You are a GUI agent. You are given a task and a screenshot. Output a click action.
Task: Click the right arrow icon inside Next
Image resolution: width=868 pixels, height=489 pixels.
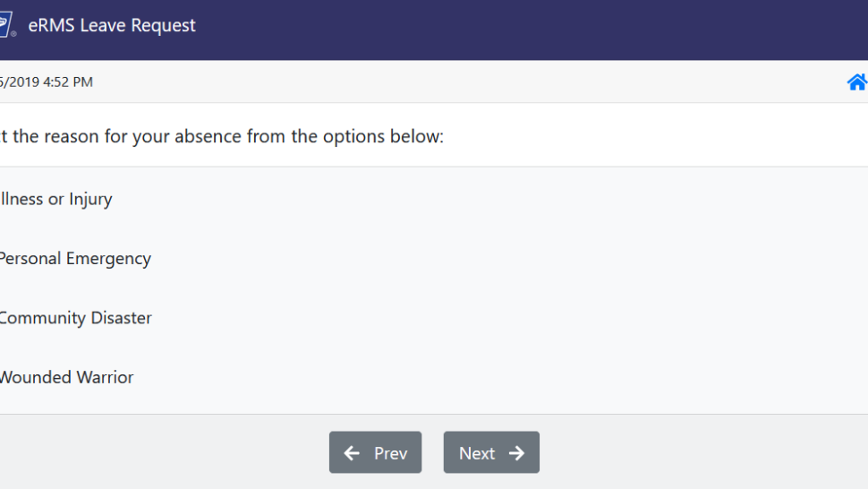pyautogui.click(x=516, y=453)
